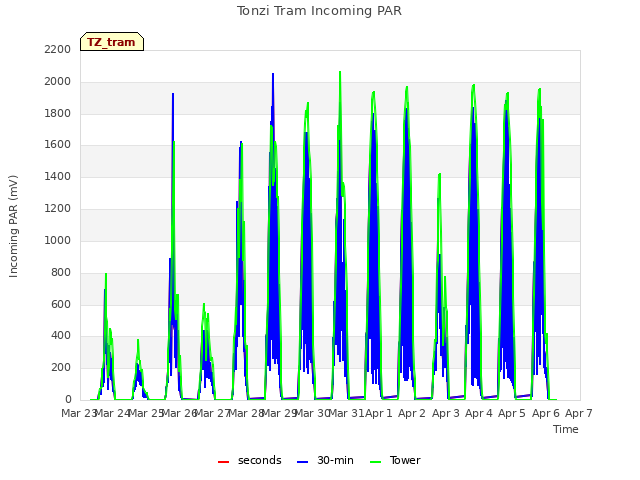Click the 1000 y-axis tick label
Screen dimensions: 640x480
58,240
